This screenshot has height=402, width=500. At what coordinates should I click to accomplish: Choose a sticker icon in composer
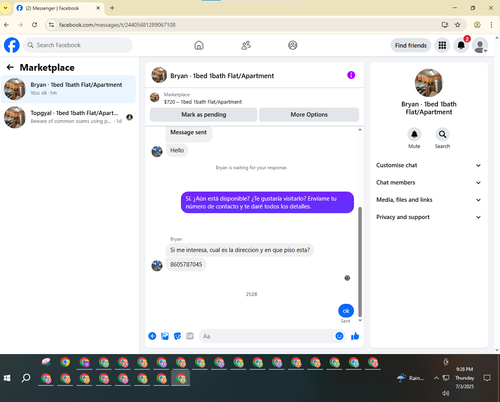click(177, 336)
